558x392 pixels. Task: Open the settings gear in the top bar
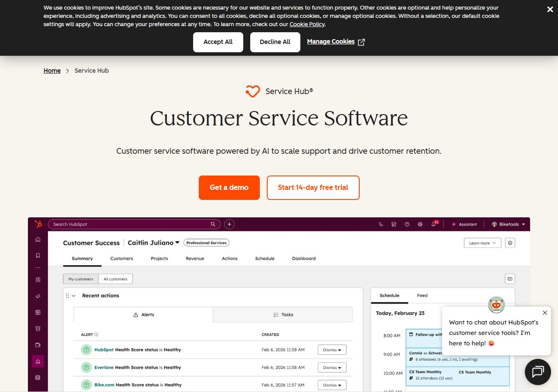(x=420, y=224)
